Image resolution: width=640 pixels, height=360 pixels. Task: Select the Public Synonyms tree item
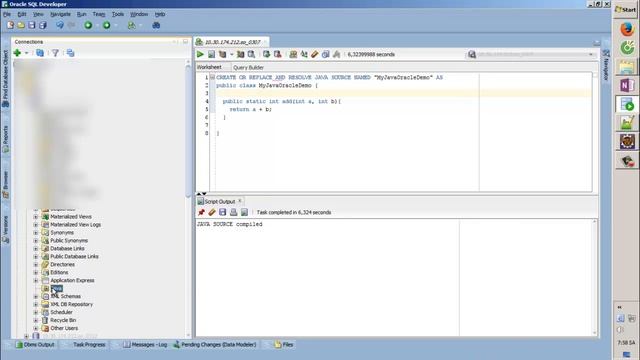pyautogui.click(x=69, y=240)
